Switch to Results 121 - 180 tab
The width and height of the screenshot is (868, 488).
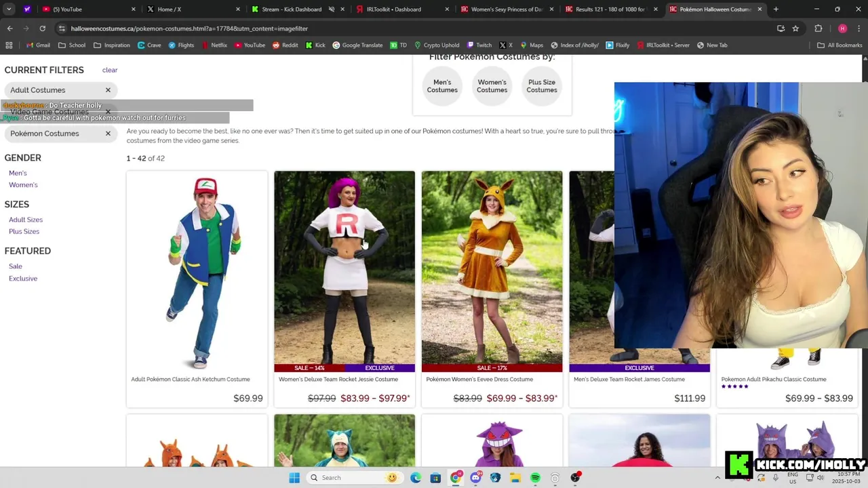coord(610,9)
